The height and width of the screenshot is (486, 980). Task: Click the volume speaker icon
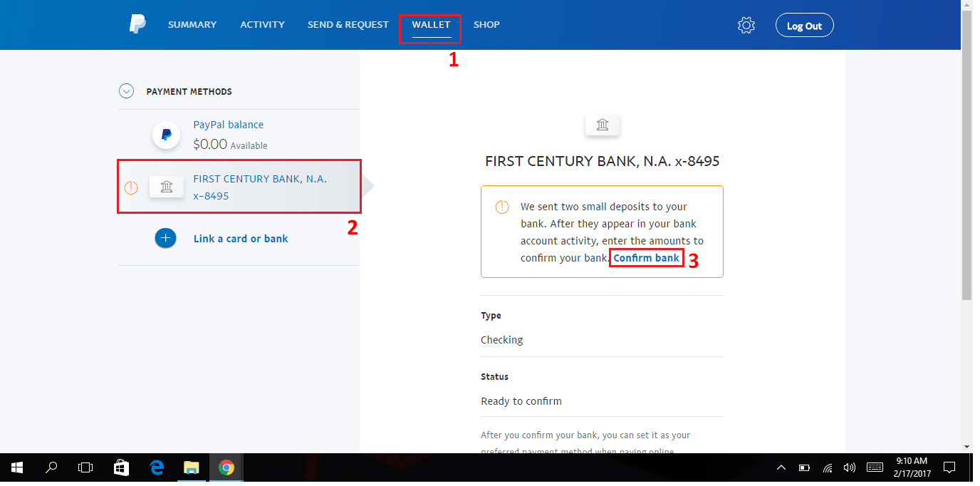(x=849, y=468)
